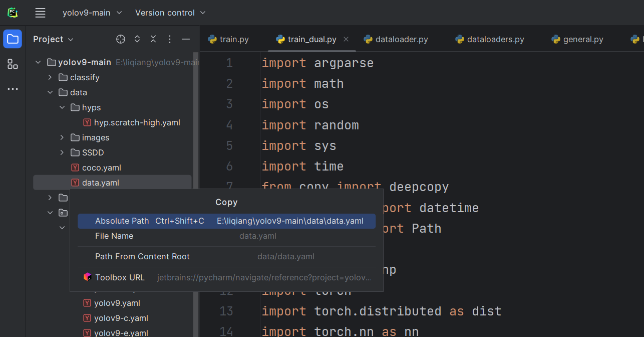Open the Project view selector dropdown
Image resolution: width=644 pixels, height=337 pixels.
pos(53,39)
